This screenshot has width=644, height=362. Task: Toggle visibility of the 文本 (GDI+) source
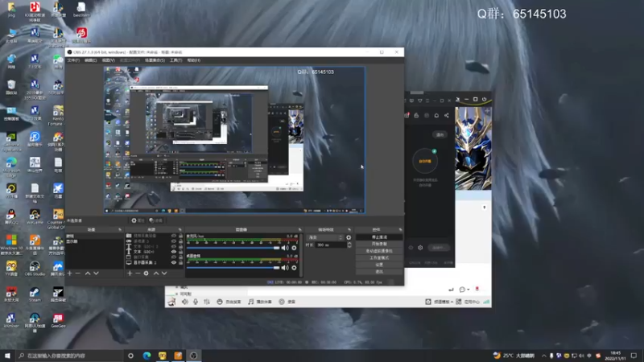[174, 252]
